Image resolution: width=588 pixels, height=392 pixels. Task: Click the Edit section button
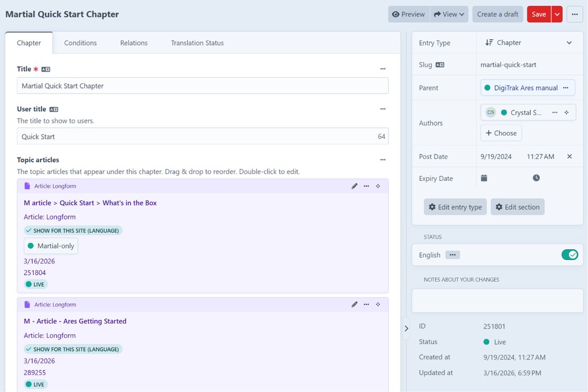517,207
